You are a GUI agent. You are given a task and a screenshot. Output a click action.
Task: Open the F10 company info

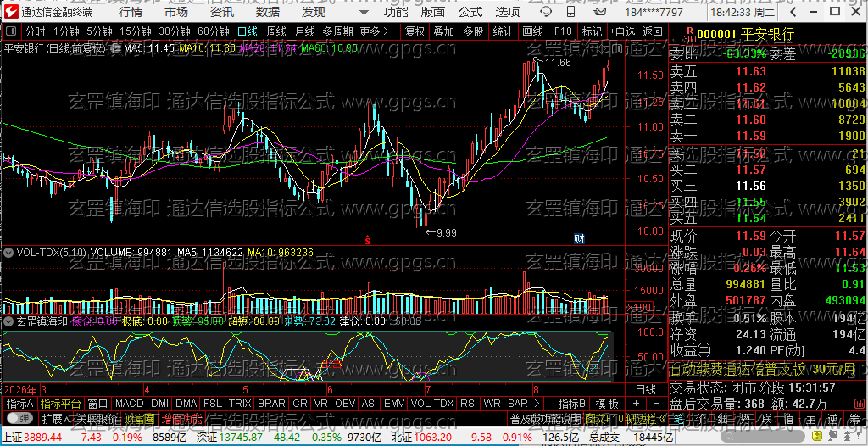(x=563, y=32)
